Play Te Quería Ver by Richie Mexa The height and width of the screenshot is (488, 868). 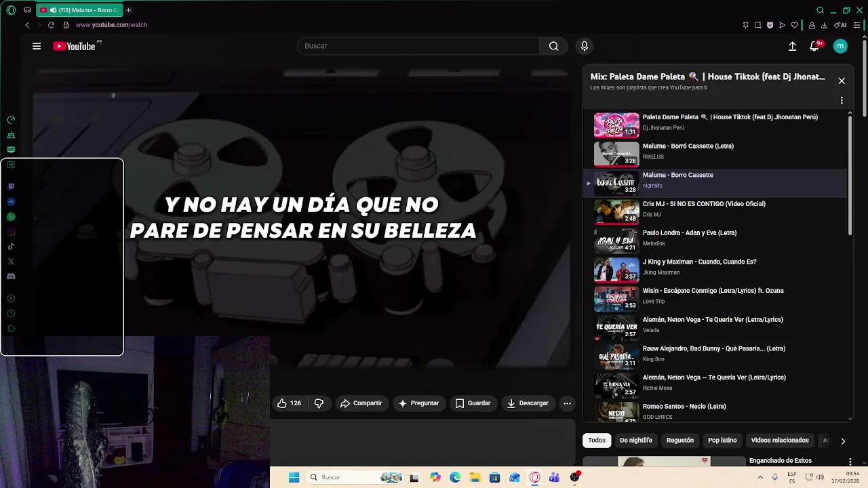[x=715, y=386]
